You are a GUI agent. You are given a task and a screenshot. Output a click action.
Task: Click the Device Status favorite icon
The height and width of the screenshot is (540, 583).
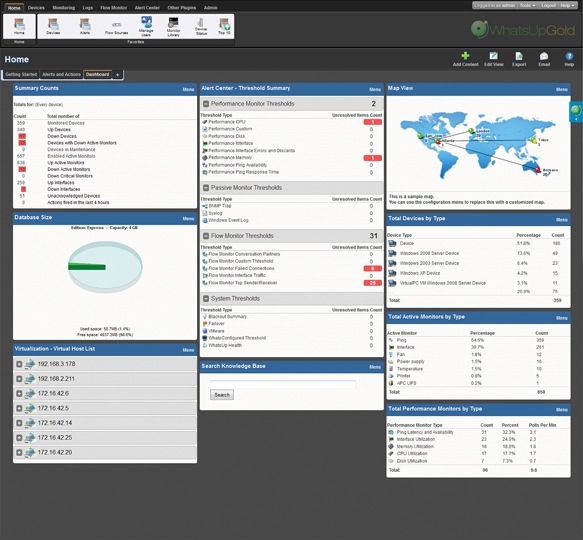pos(201,22)
